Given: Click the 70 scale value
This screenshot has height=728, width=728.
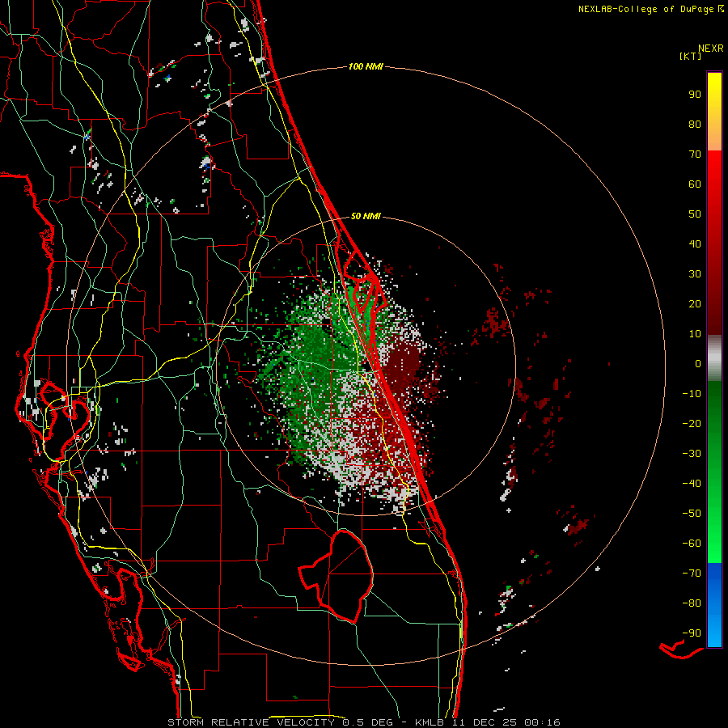Looking at the screenshot, I should [x=695, y=154].
